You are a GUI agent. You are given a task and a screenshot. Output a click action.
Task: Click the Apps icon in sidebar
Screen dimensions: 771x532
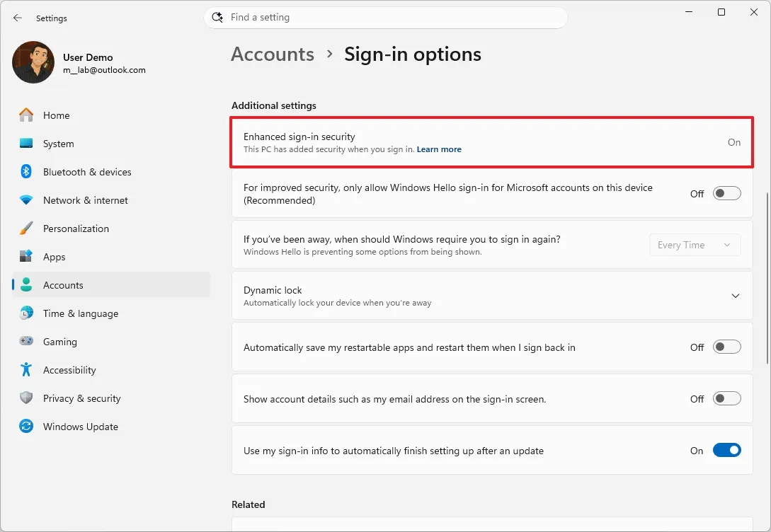pos(26,256)
